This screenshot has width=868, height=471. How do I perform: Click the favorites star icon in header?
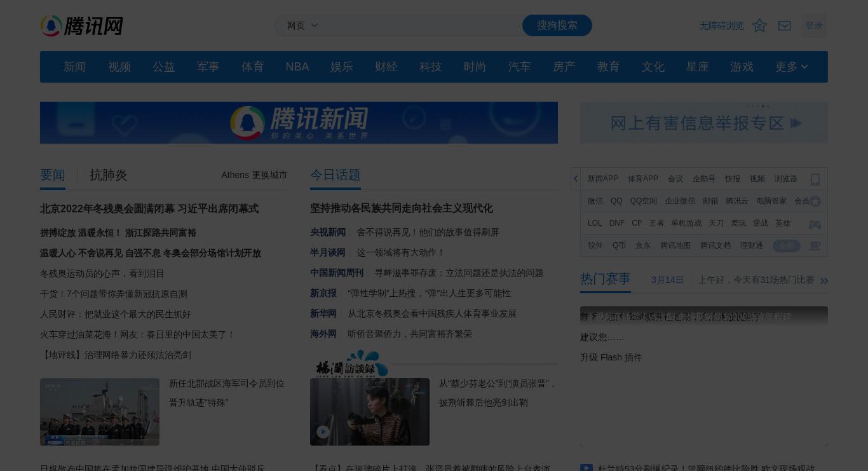(759, 25)
